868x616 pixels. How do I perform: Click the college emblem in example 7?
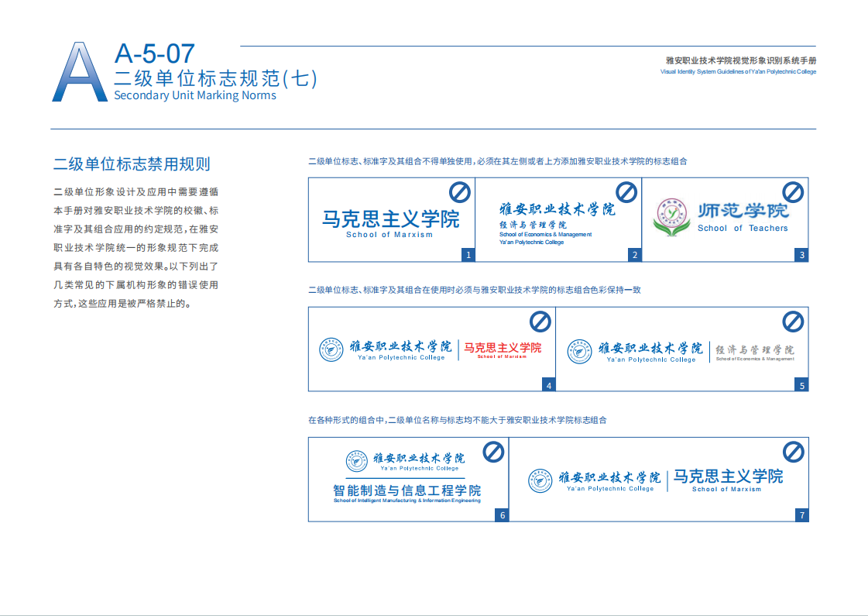point(540,480)
